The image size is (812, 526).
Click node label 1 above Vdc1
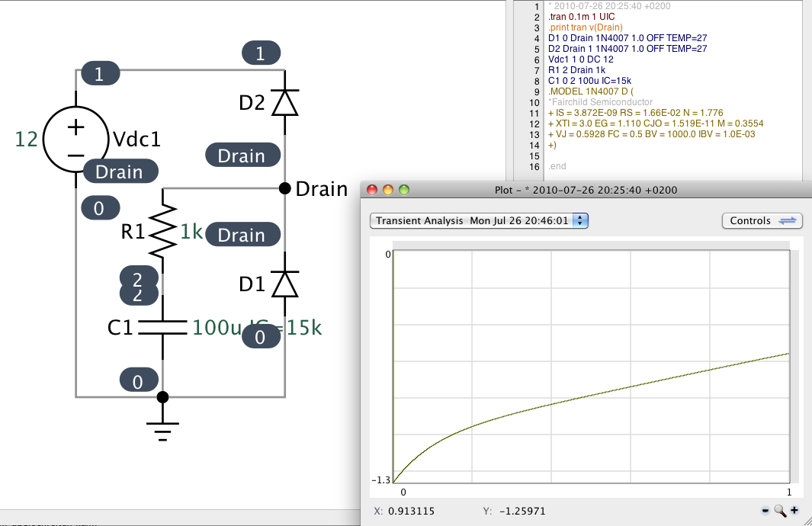coord(101,73)
